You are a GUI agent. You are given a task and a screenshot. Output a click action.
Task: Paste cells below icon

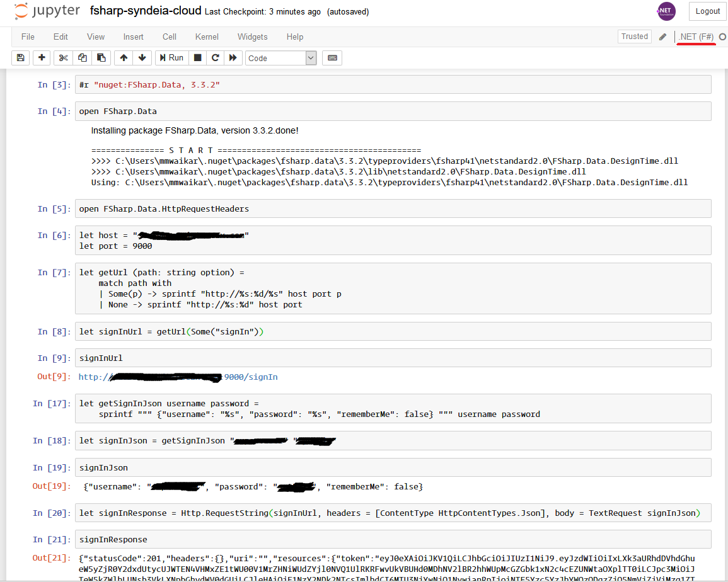[101, 58]
